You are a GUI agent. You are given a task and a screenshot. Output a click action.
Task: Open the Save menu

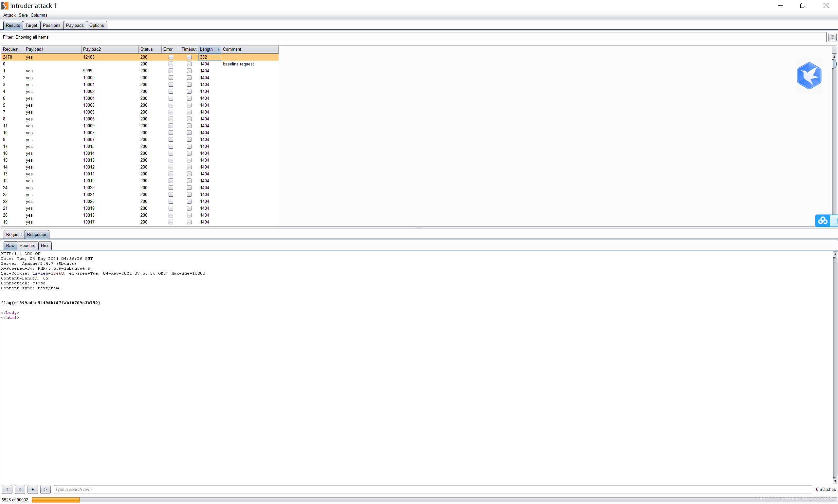[23, 15]
